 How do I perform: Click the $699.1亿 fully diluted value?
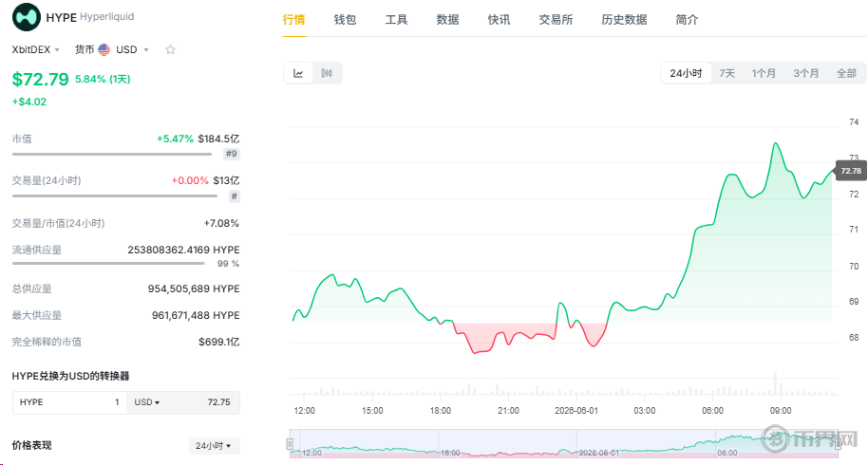tap(219, 343)
